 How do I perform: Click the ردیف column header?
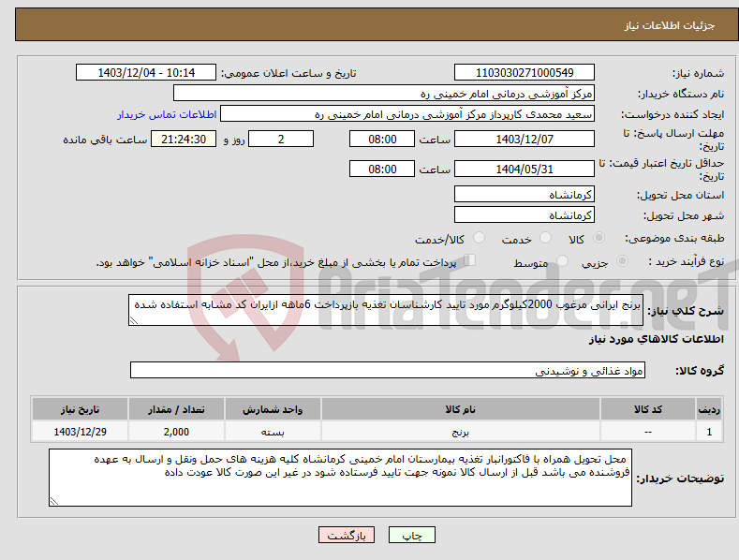point(709,409)
